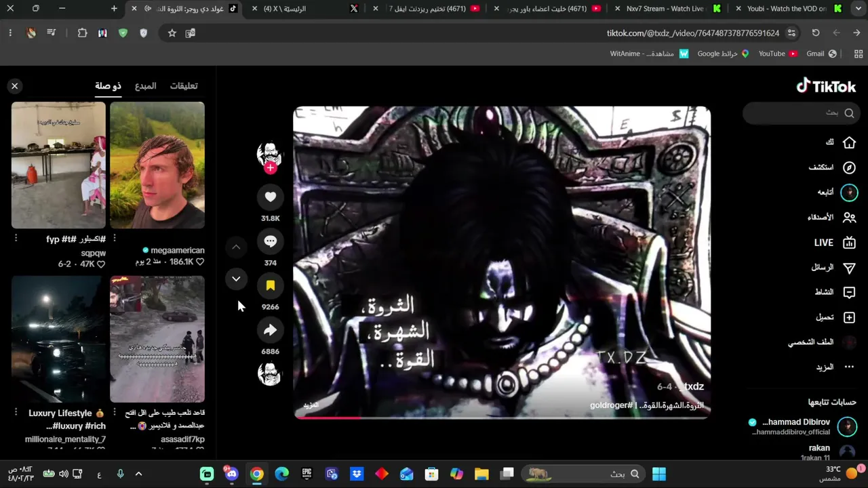Viewport: 868px width, 488px height.
Task: Seek using the video progress bar
Action: (502, 418)
